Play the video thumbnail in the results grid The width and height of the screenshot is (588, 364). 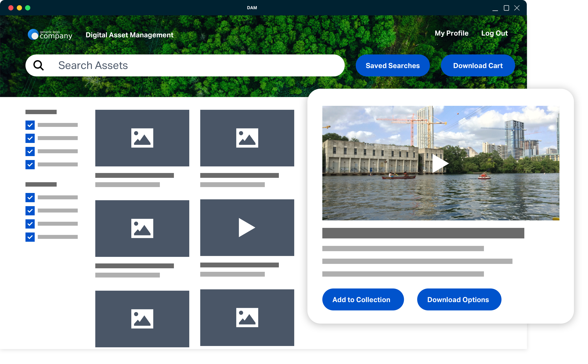pyautogui.click(x=247, y=227)
